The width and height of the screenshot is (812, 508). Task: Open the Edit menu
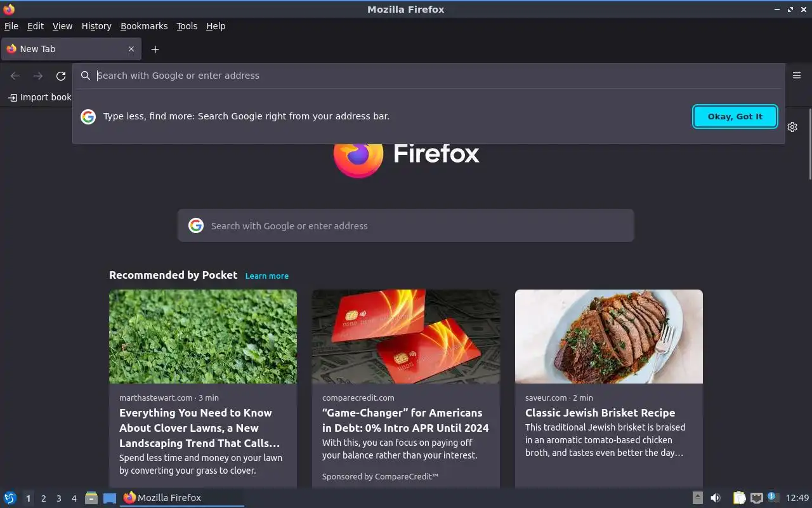pyautogui.click(x=36, y=26)
